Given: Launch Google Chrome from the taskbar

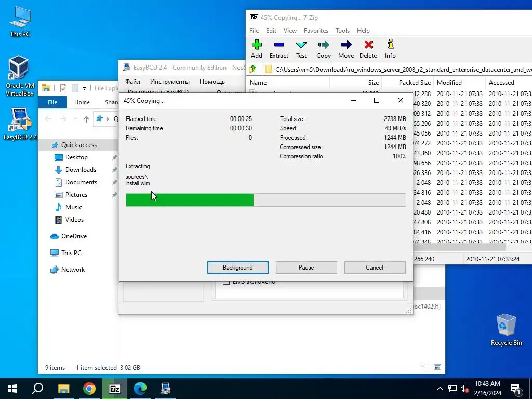Looking at the screenshot, I should tap(89, 389).
